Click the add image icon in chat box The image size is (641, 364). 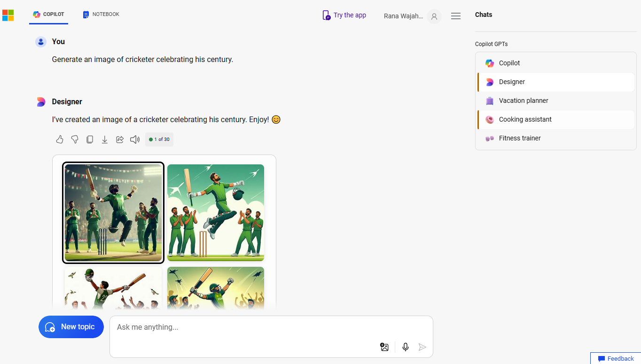(x=384, y=347)
